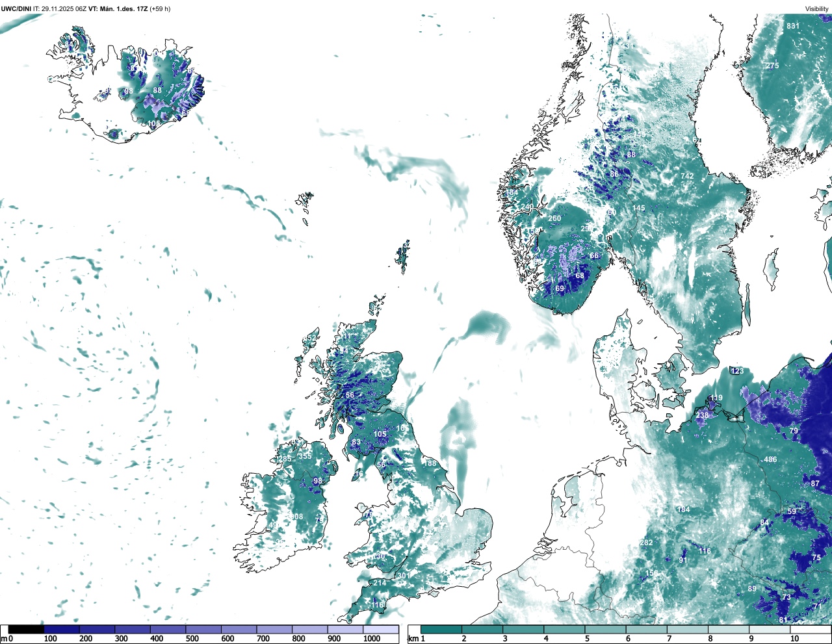
Task: Click the '69' value in southern Norway
Action: (x=560, y=289)
